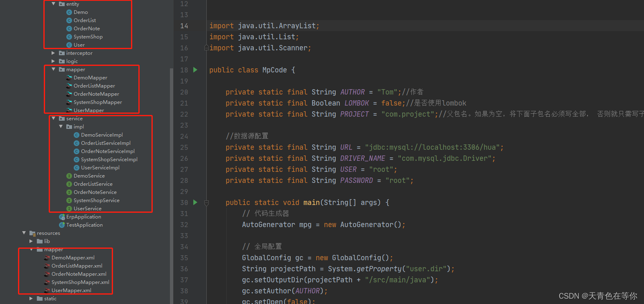Select the lib folder label

[x=47, y=241]
